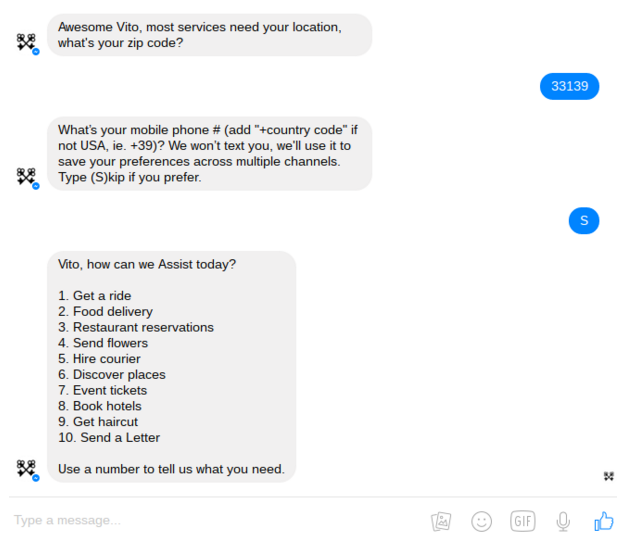Click the mobile phone number request message

click(x=209, y=154)
